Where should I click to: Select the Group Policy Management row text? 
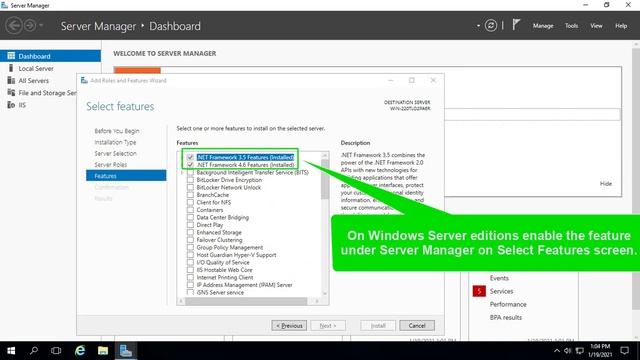tap(229, 247)
